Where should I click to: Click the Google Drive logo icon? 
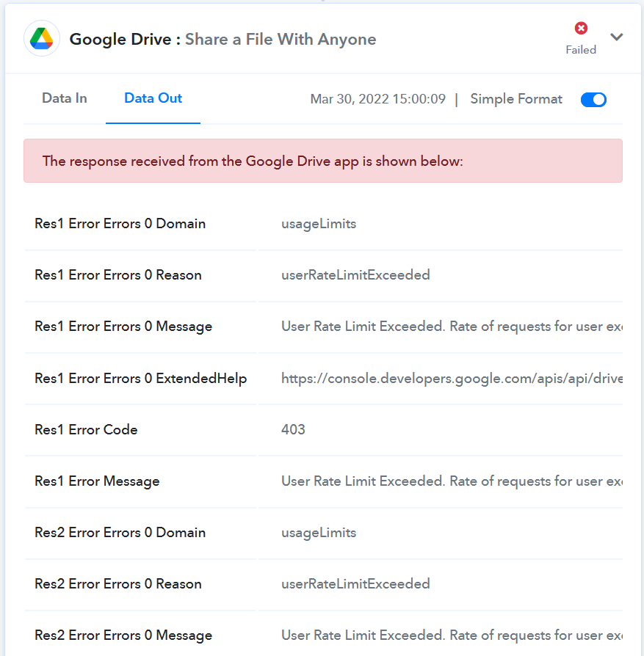(x=41, y=38)
